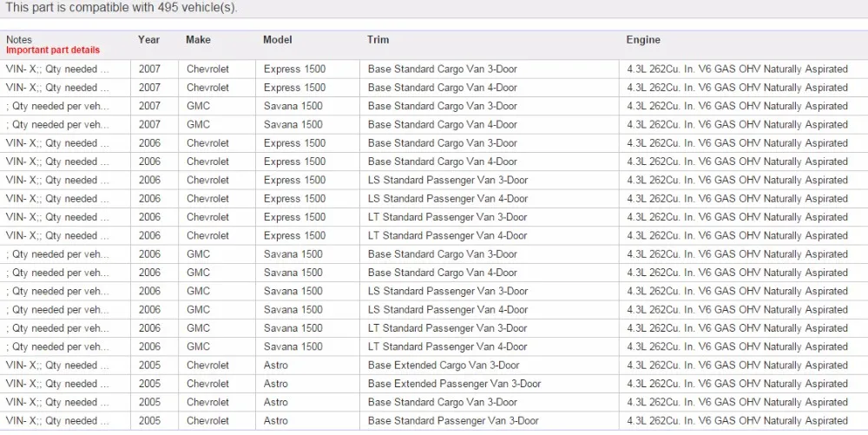
Task: Click the Make column header
Action: (x=198, y=40)
